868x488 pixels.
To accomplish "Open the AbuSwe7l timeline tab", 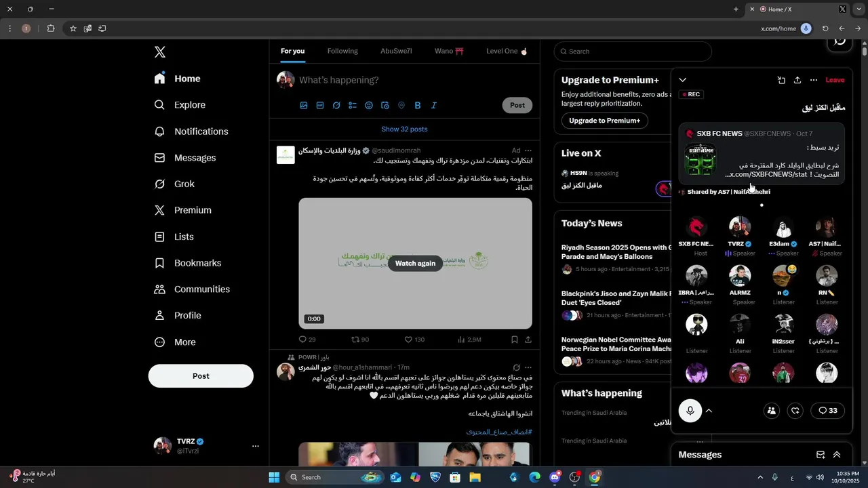I will [396, 52].
